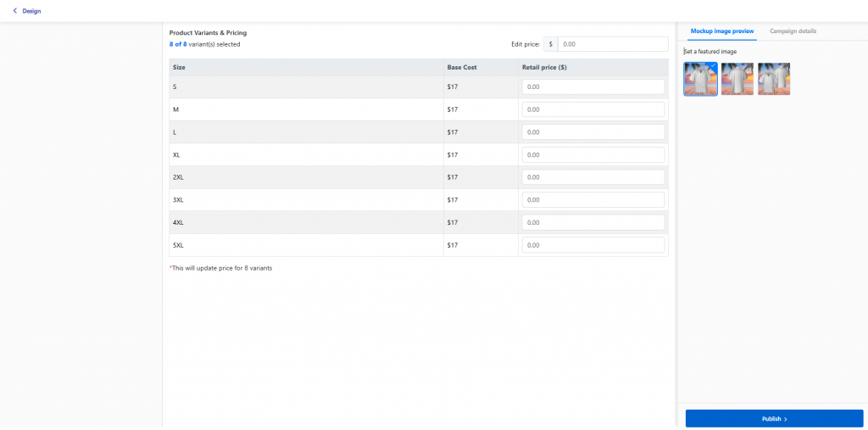
Task: Click the Retail price ($) column header
Action: coord(593,68)
